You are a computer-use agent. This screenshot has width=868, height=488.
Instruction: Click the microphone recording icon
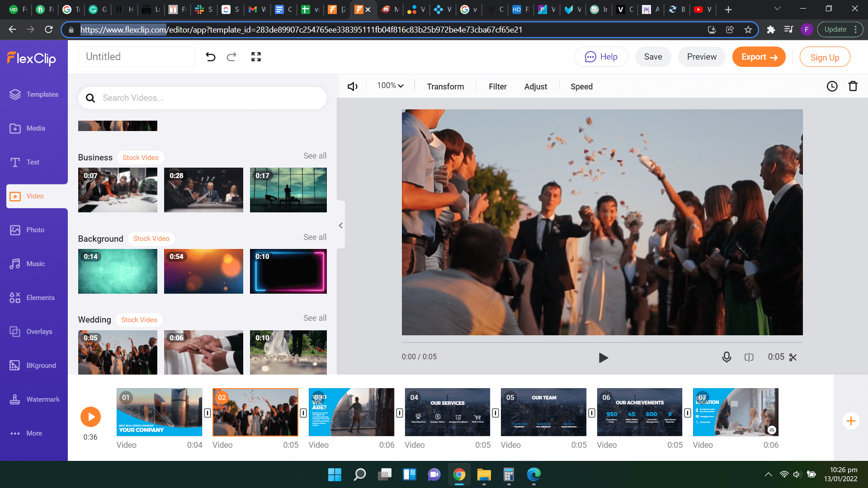[x=726, y=357]
